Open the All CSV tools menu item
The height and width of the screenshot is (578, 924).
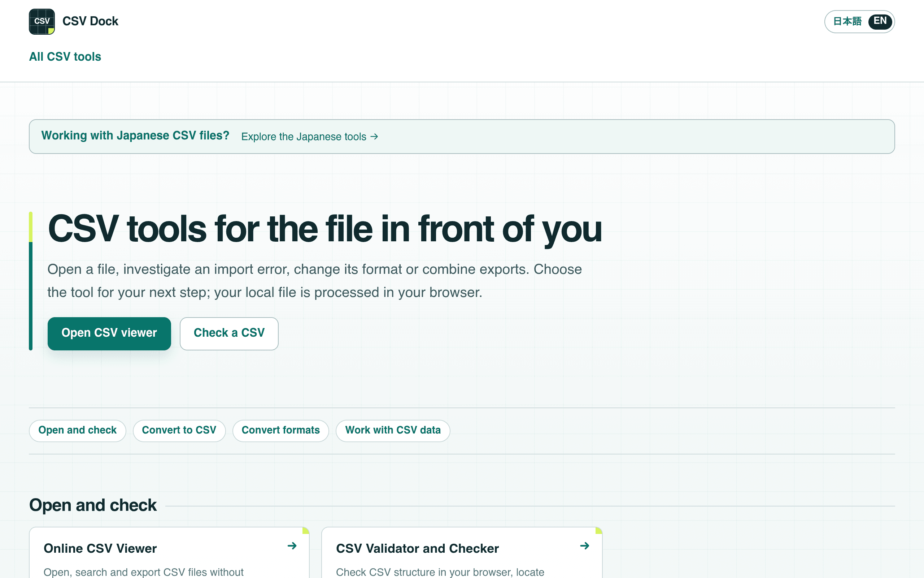pos(65,57)
